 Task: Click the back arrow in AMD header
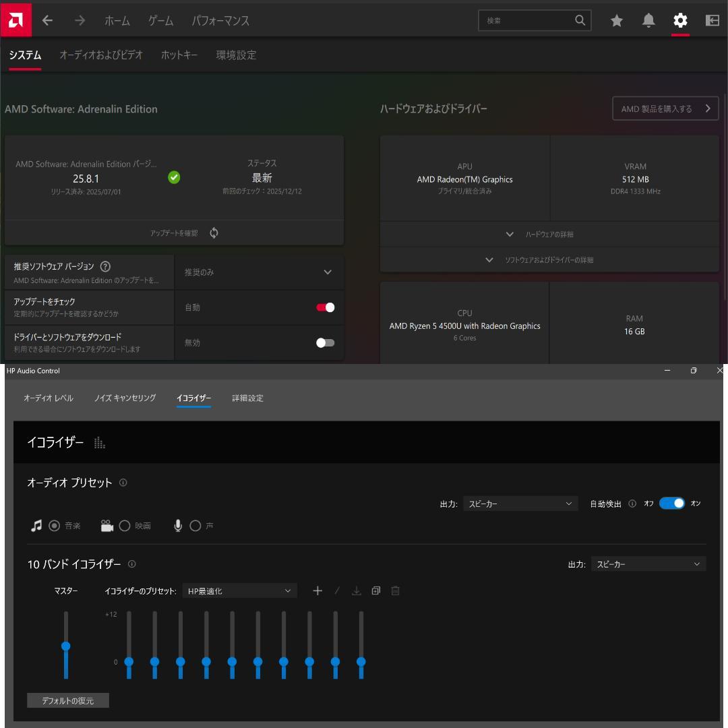(x=47, y=21)
